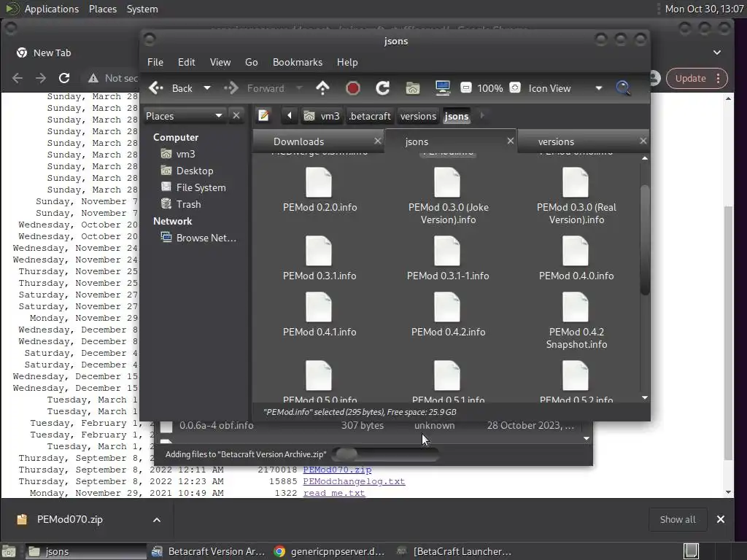Open the Icon View mode dropdown
Viewport: 747px width, 560px height.
[x=565, y=88]
